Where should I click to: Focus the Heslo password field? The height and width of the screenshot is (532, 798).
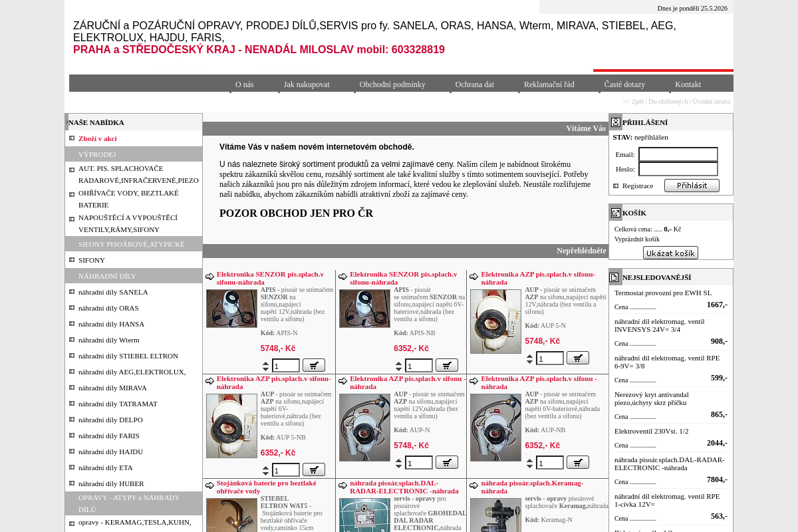pyautogui.click(x=678, y=169)
